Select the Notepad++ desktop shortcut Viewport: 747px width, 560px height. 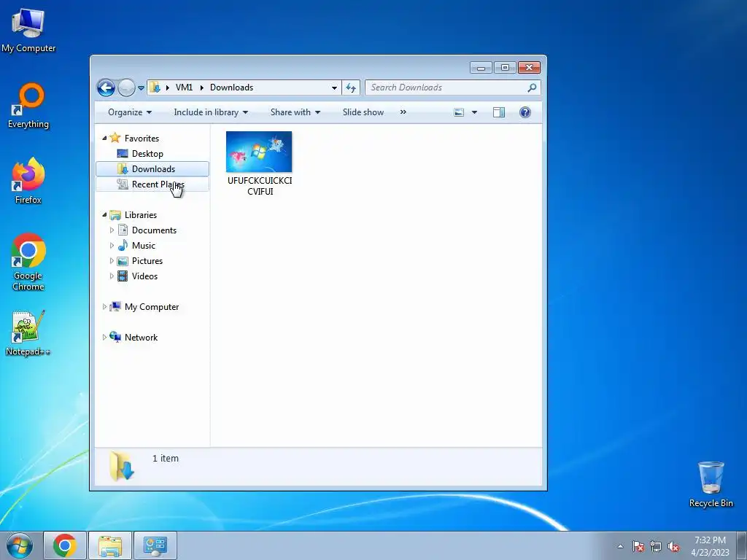[x=28, y=332]
